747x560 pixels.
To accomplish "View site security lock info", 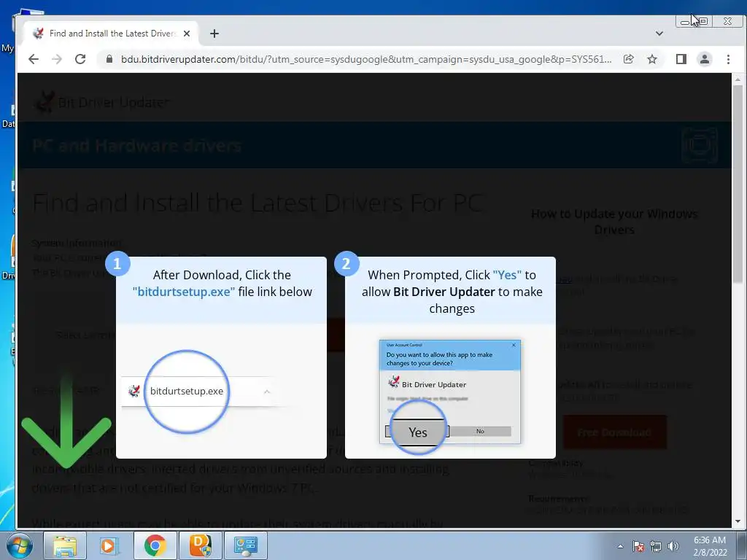I will pyautogui.click(x=109, y=59).
